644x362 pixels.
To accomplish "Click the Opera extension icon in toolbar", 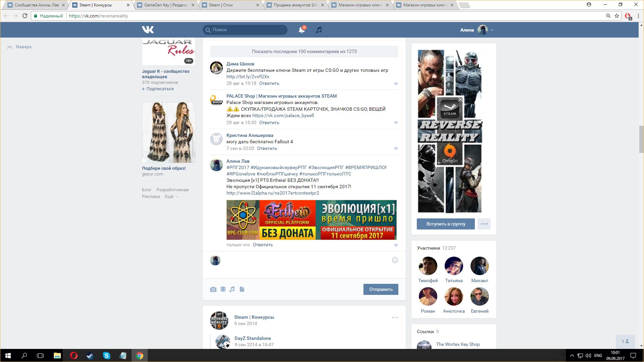I will [x=628, y=16].
